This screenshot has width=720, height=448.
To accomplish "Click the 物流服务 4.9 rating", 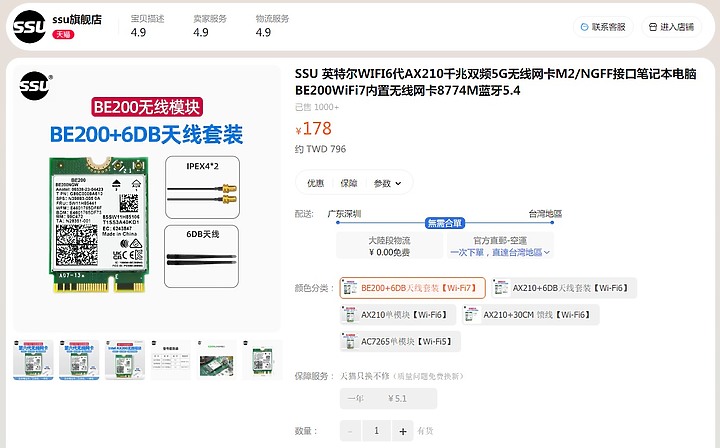I will [x=272, y=26].
